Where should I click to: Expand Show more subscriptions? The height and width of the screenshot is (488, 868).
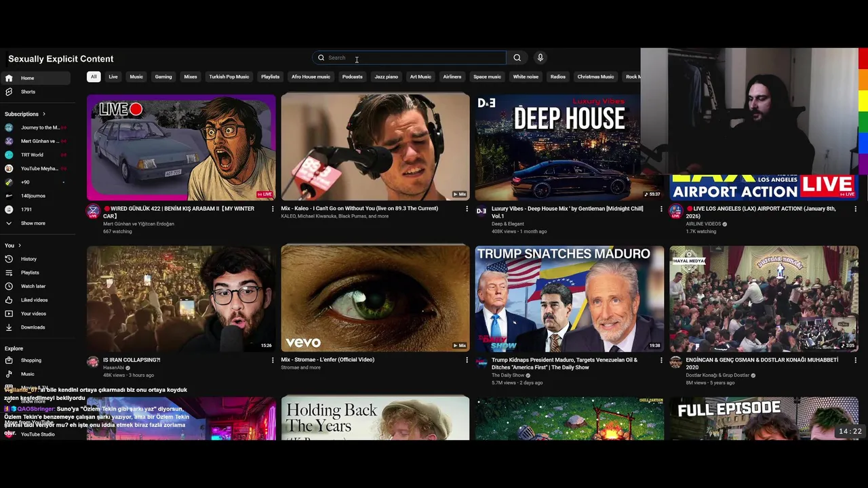pyautogui.click(x=33, y=223)
